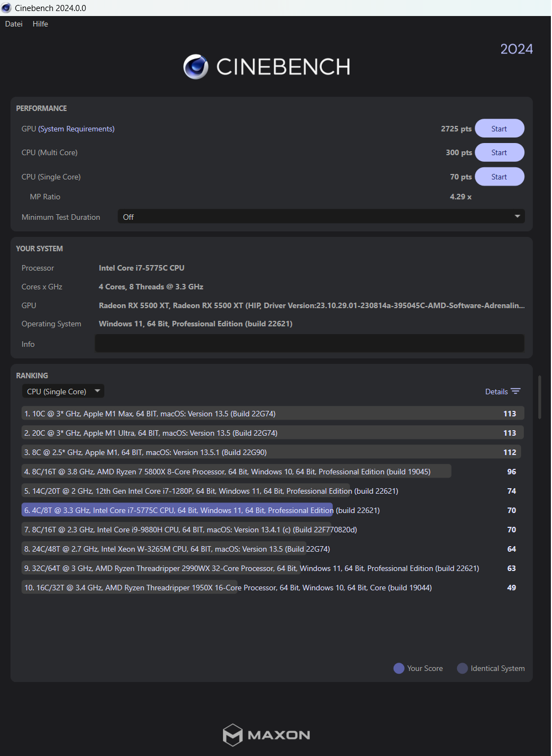The height and width of the screenshot is (756, 552).
Task: Select AMD Ryzen 7 5800X ranking entry
Action: [x=273, y=472]
